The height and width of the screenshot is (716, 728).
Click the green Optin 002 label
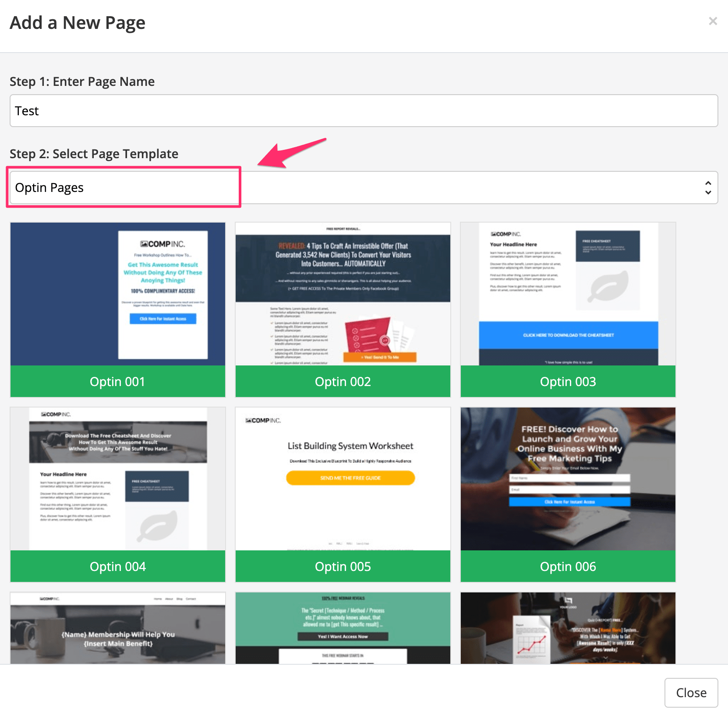click(x=343, y=382)
